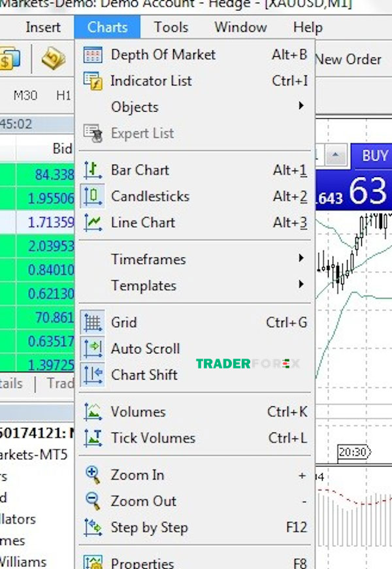Click the dollar sign toolbar icon

[x=9, y=59]
